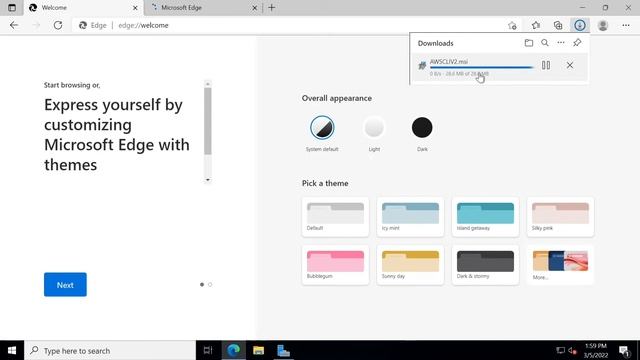
Task: Click AWSCLIV2.msi file name
Action: (449, 62)
